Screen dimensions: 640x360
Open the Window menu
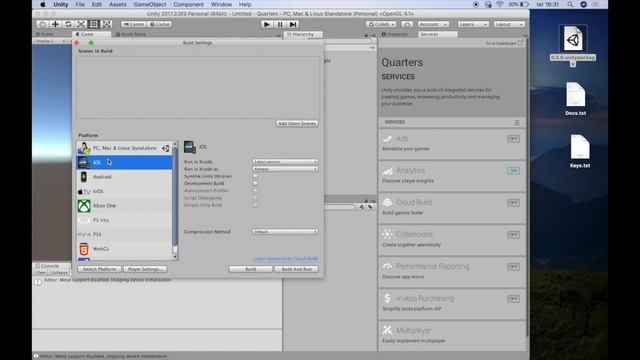point(221,4)
